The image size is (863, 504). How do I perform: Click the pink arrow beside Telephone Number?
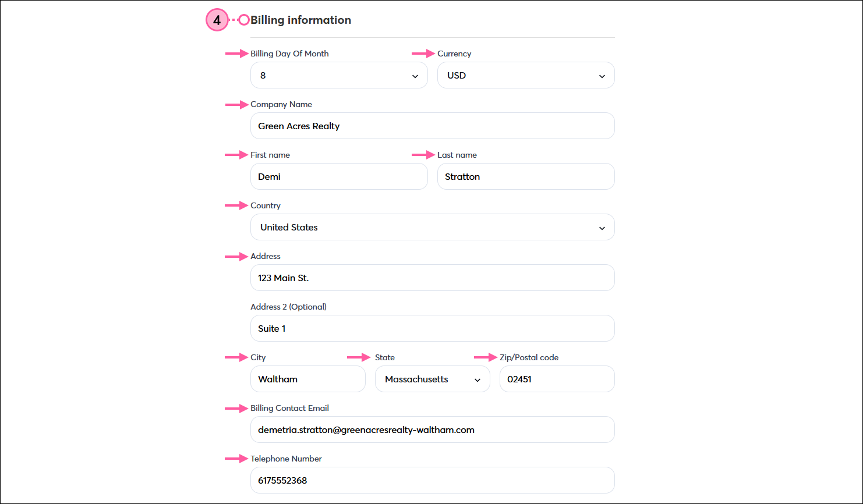[236, 459]
